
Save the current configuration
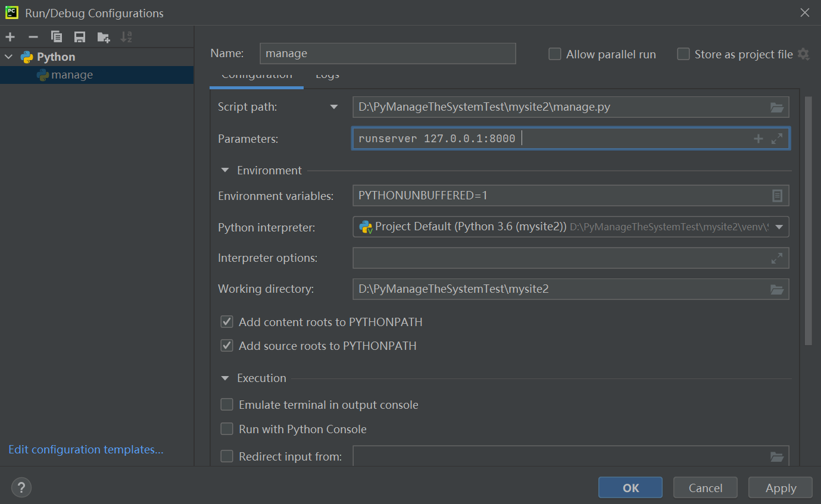80,36
